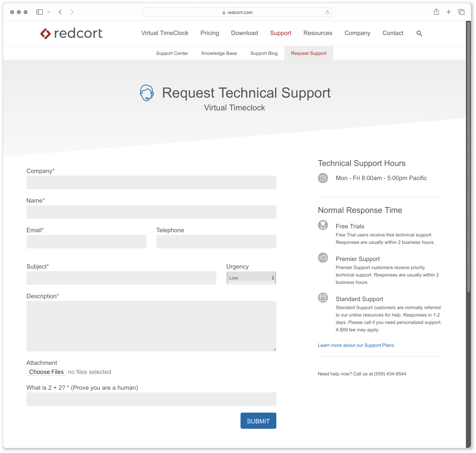Focus the 'What is 2 + 2?' answer field

[x=151, y=399]
